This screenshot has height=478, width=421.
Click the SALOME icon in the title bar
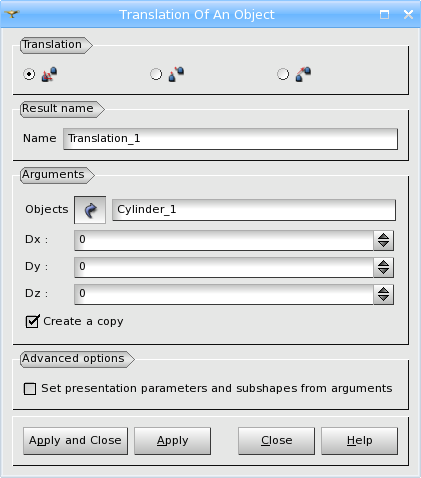pyautogui.click(x=12, y=14)
